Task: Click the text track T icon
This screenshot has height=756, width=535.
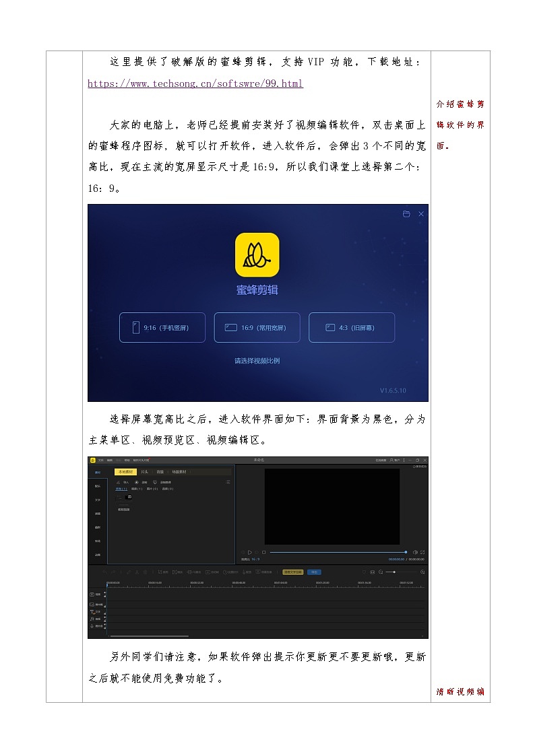Action: click(92, 612)
